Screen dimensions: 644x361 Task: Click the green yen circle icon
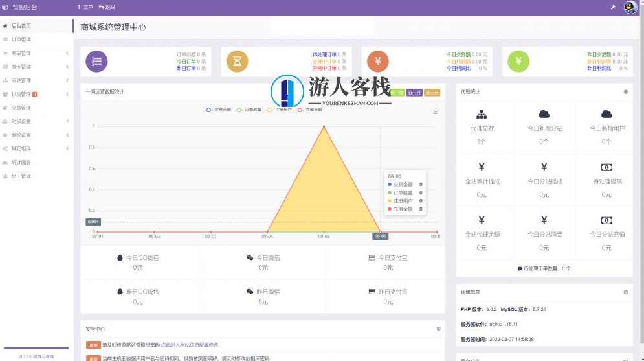click(x=518, y=62)
